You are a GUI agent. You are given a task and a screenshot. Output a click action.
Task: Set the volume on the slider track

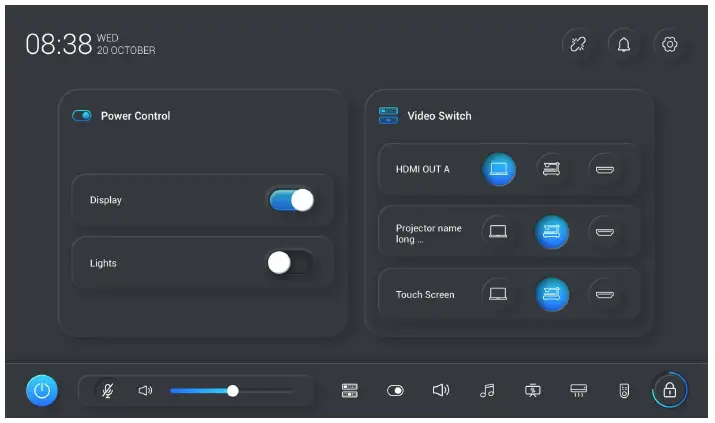coord(232,391)
